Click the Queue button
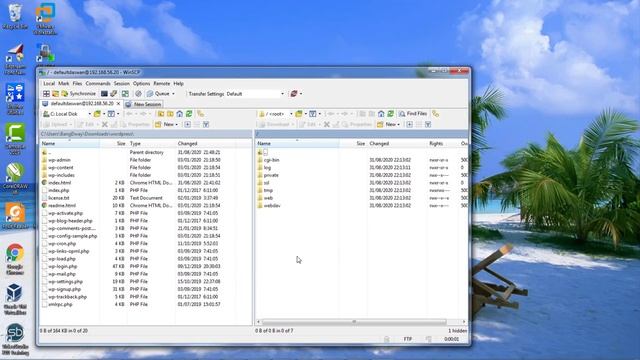The width and height of the screenshot is (640, 360). 158,93
